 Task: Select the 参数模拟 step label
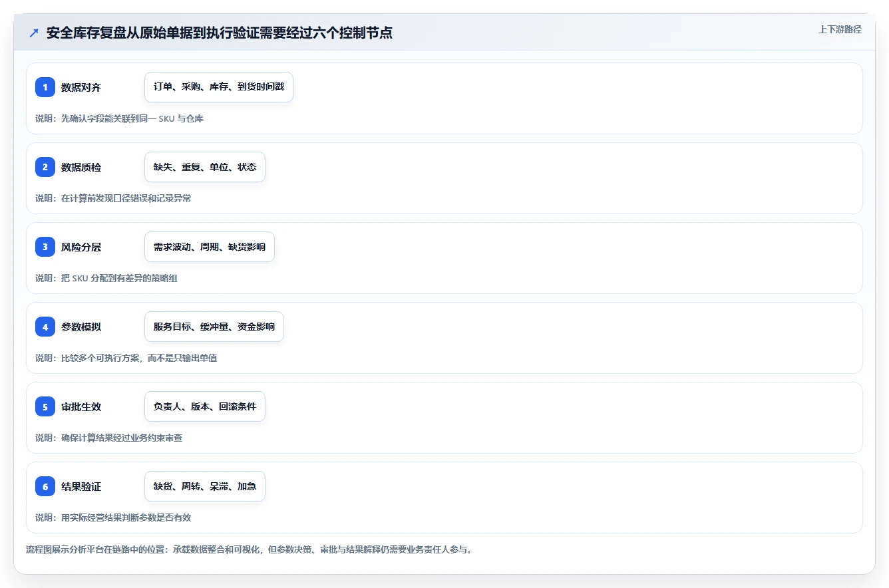81,327
